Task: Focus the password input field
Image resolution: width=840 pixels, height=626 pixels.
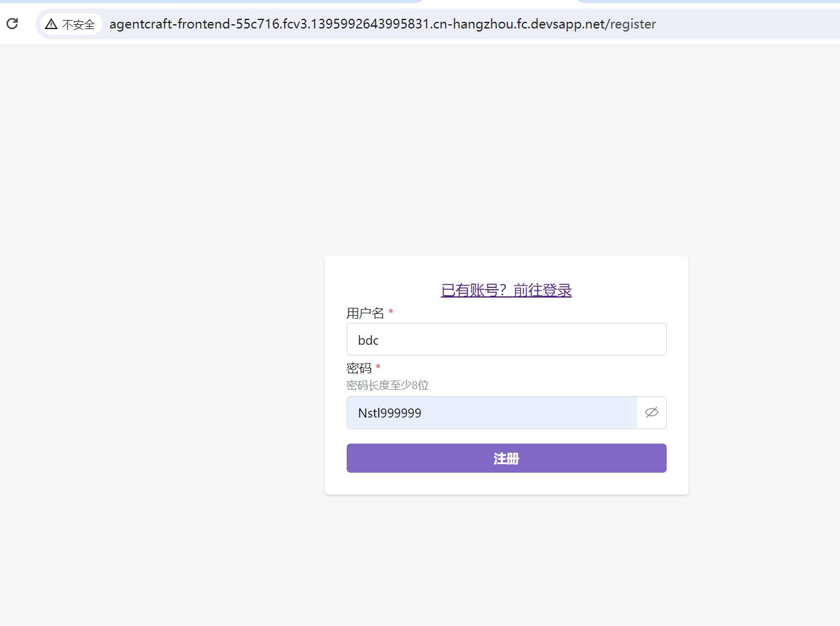Action: click(491, 413)
